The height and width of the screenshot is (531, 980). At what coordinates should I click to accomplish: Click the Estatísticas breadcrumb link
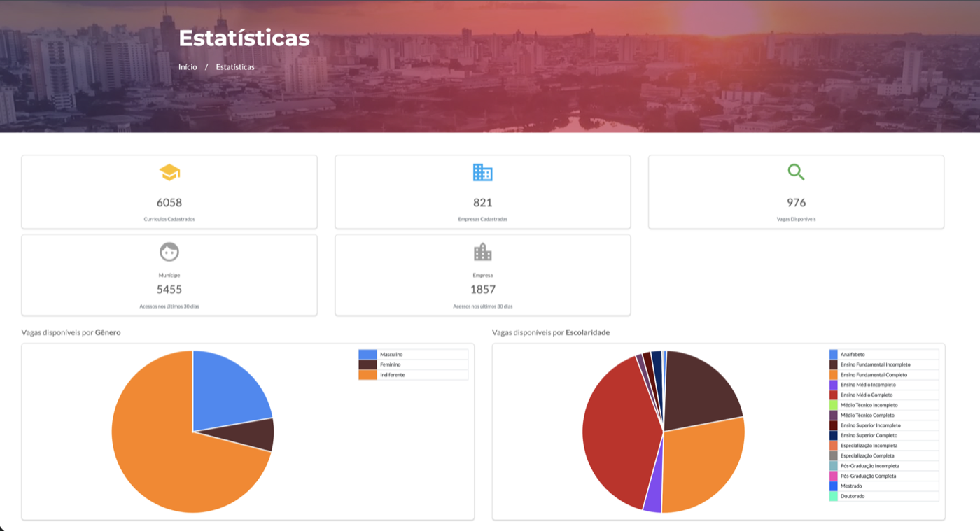[235, 67]
